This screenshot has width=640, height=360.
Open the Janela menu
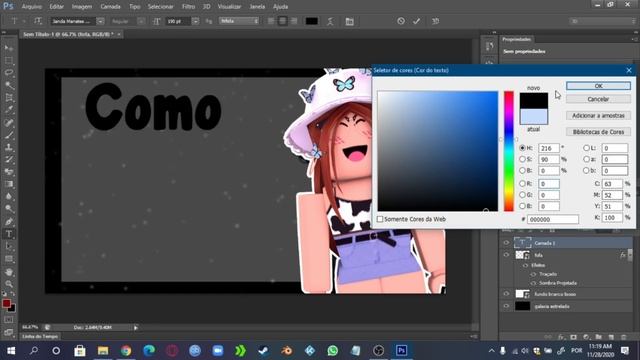point(257,7)
